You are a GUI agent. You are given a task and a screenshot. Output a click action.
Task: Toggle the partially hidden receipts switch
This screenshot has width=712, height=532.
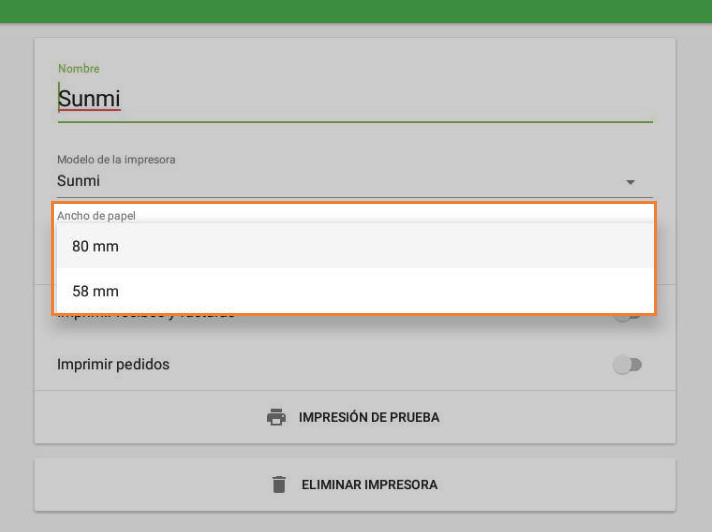(x=627, y=317)
